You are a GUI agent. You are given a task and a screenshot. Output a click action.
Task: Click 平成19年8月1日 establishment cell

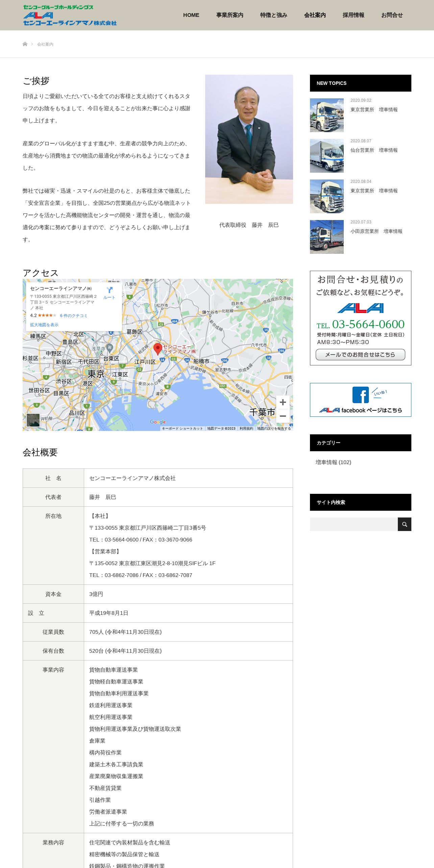pyautogui.click(x=188, y=613)
